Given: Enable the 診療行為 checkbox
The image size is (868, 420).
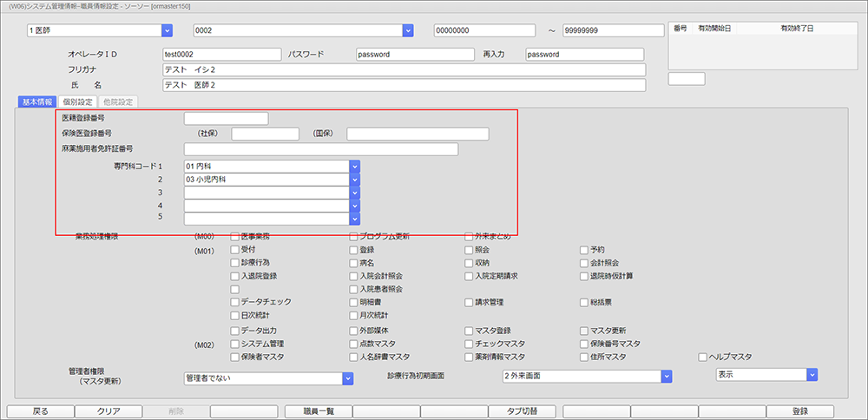Looking at the screenshot, I should (x=234, y=262).
